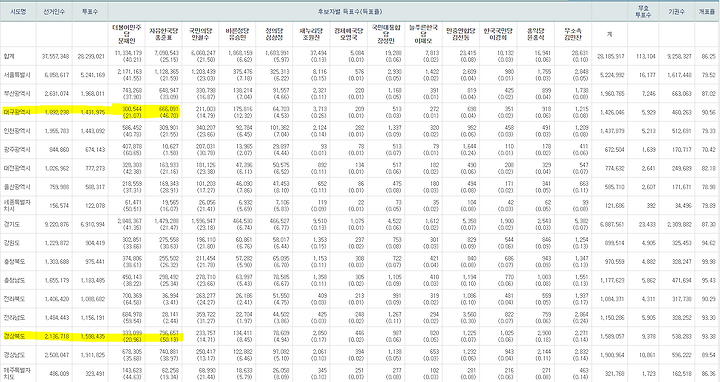Click 강원도 voter count 1,229,072
The width and height of the screenshot is (720, 382).
[57, 243]
